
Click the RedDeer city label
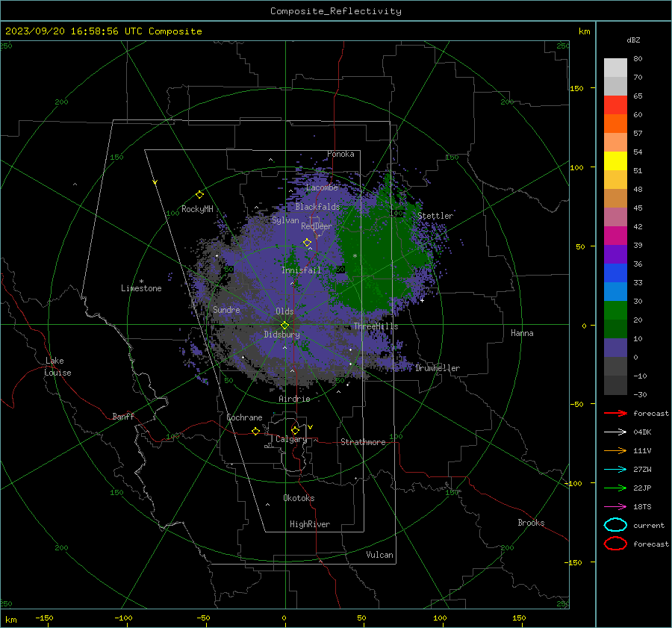point(317,226)
